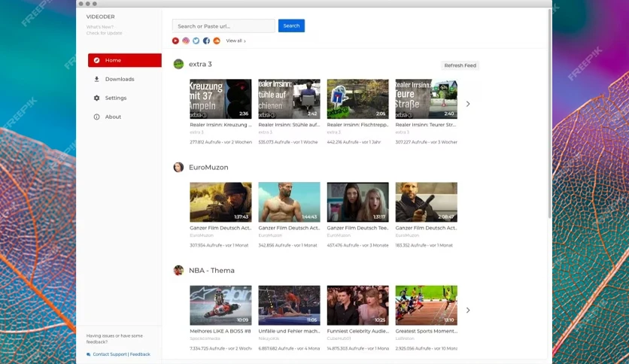Click the Search or Paste url field

(x=224, y=26)
